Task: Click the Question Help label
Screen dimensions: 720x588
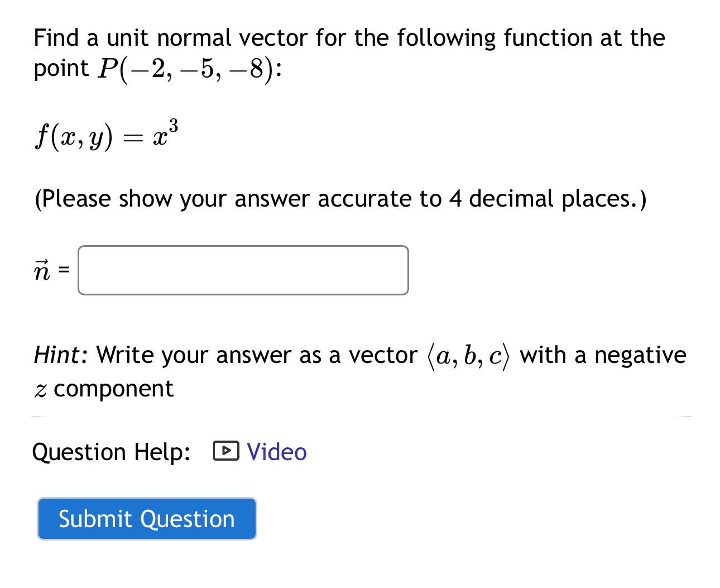Action: [112, 451]
